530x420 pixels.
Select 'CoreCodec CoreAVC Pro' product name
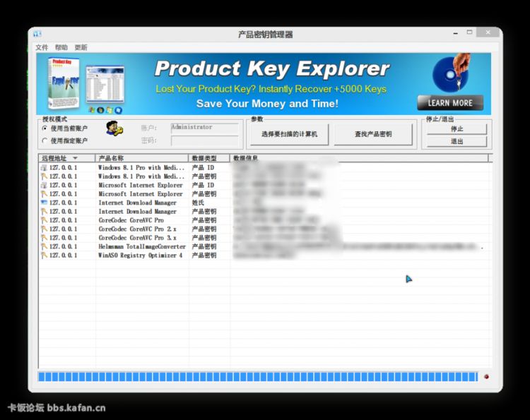tap(131, 220)
